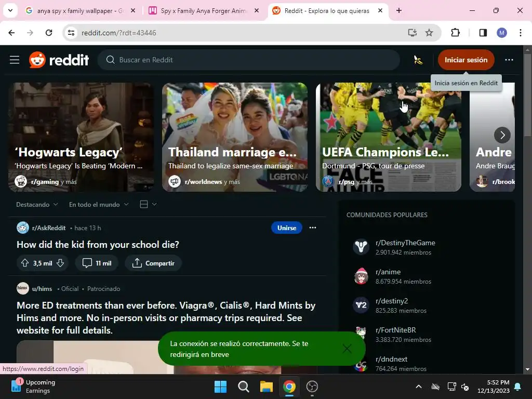Open the Thailand marriage trending card
532x399 pixels.
coord(235,137)
